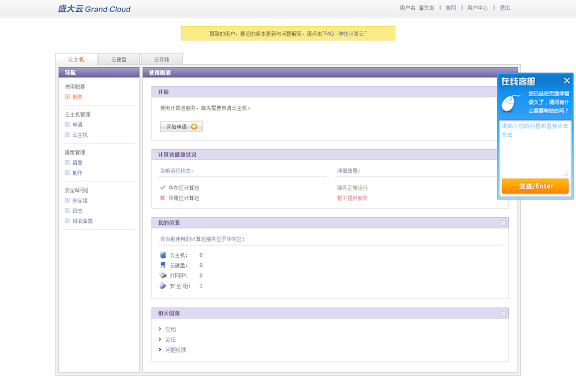Click the red cross status icon

pyautogui.click(x=162, y=198)
